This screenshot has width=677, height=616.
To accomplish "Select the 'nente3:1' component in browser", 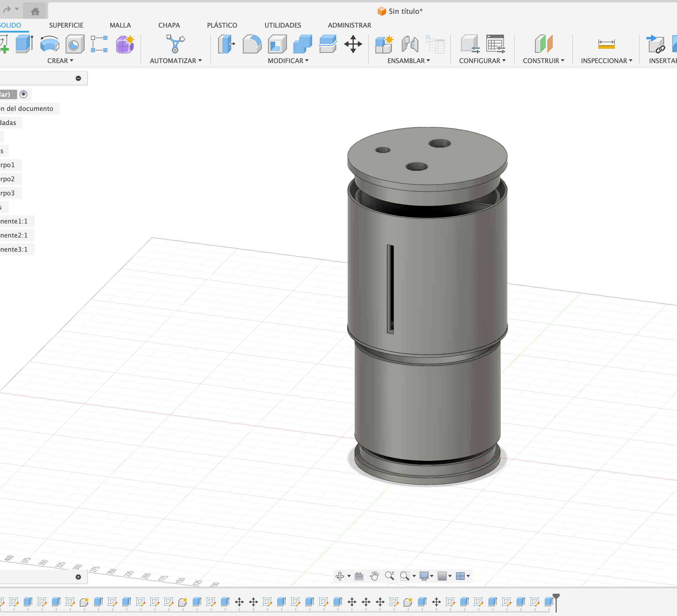I will tap(14, 249).
